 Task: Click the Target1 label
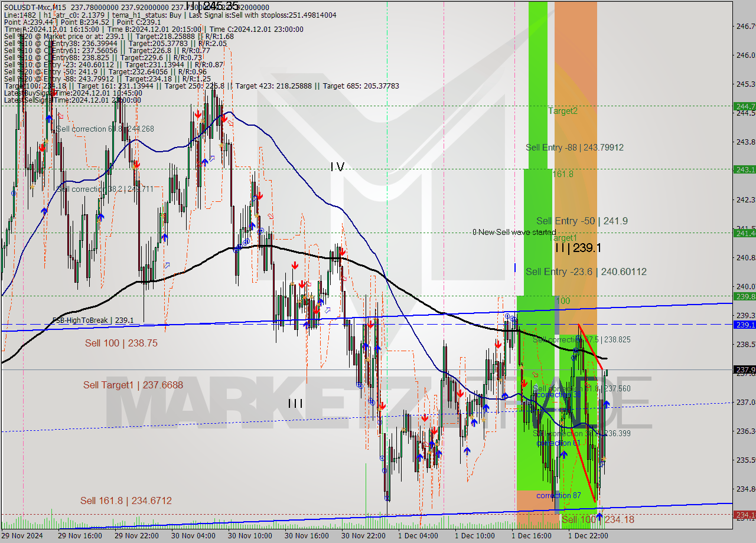pyautogui.click(x=563, y=237)
